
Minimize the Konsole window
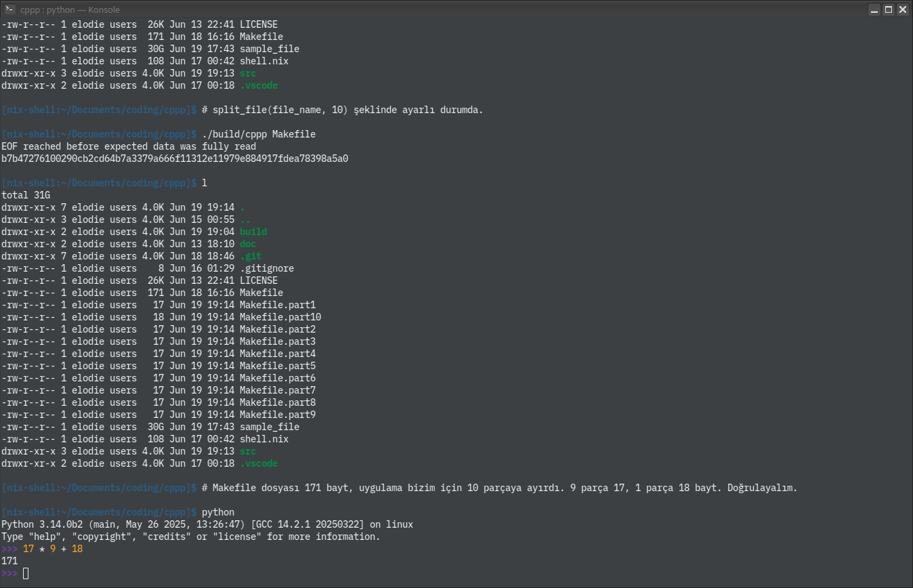tap(875, 9)
